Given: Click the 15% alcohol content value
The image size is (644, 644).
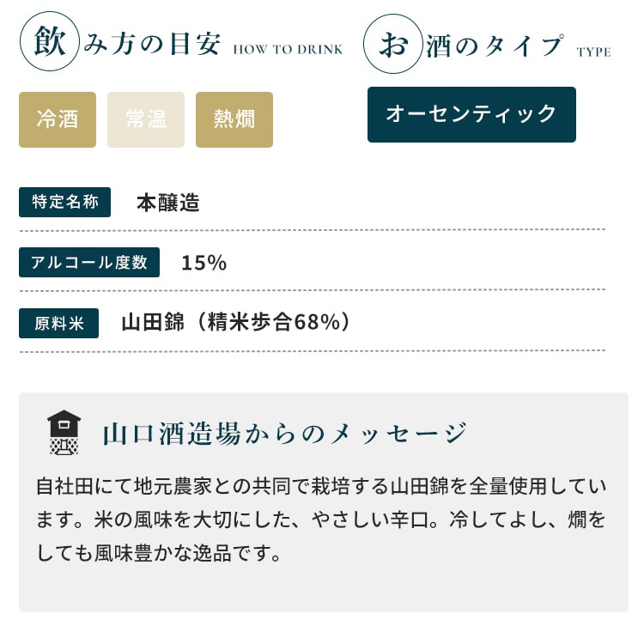Looking at the screenshot, I should pos(204,263).
